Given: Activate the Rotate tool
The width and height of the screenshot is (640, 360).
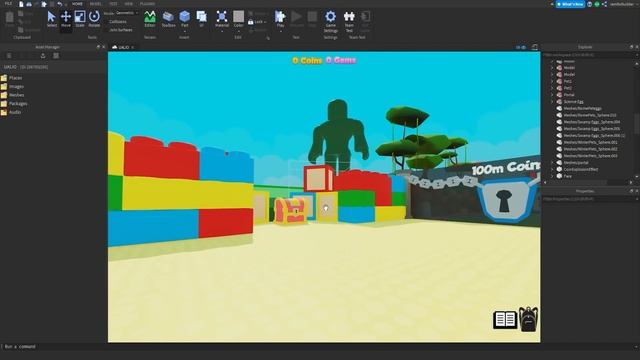Looking at the screenshot, I should click(94, 19).
